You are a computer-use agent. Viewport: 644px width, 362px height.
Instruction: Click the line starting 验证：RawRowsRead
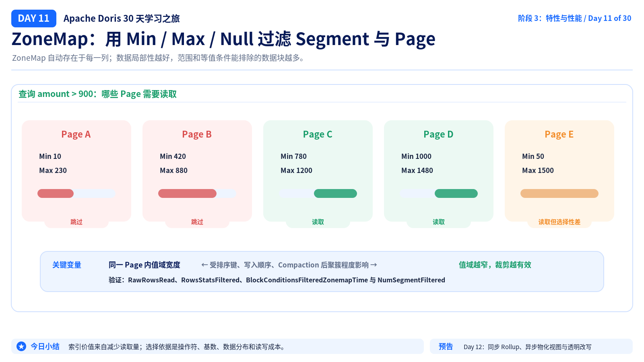pos(277,280)
